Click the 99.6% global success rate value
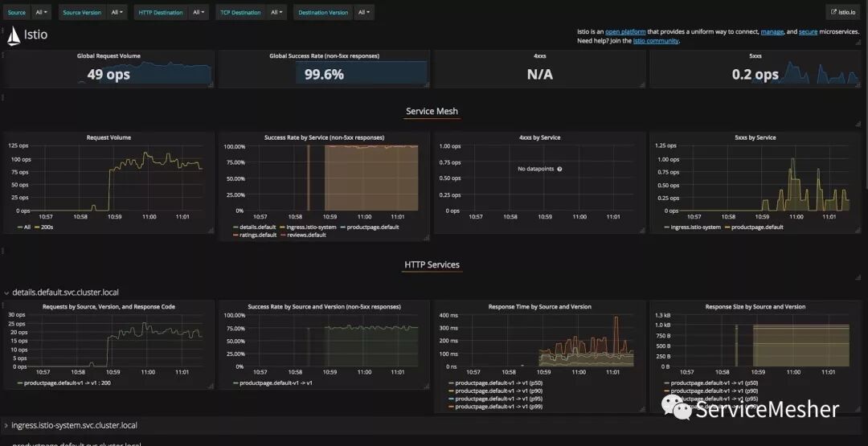 click(324, 74)
